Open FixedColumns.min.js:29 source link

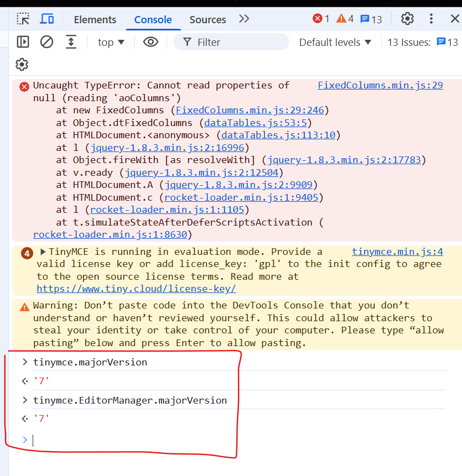380,85
